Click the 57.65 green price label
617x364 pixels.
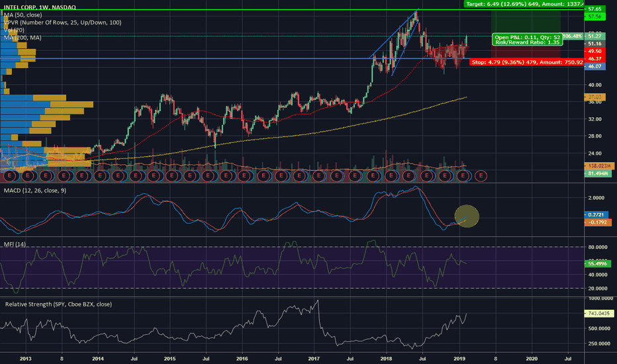(x=594, y=9)
